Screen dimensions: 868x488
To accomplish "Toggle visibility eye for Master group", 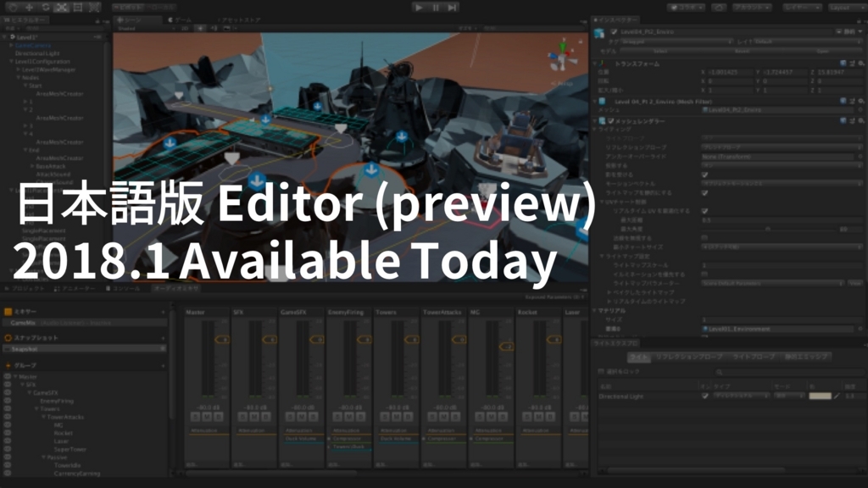I will 7,377.
